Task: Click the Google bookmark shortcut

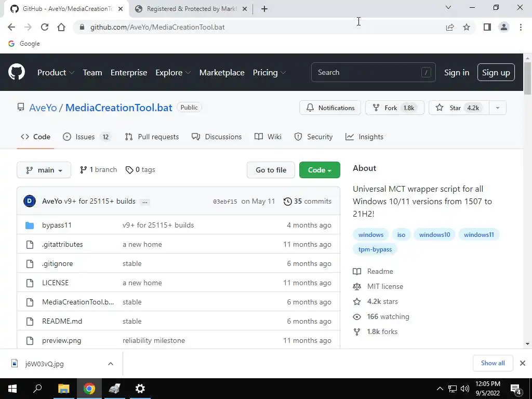Action: click(24, 44)
